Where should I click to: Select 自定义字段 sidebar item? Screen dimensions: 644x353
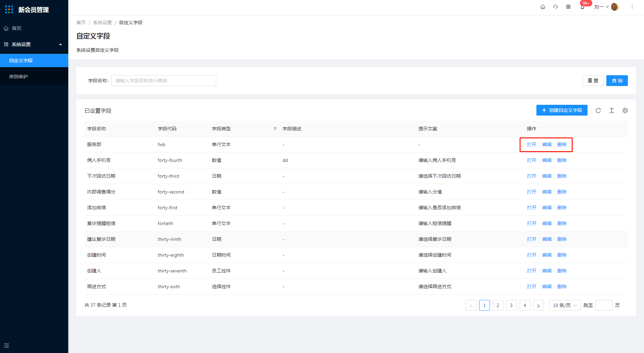[34, 60]
